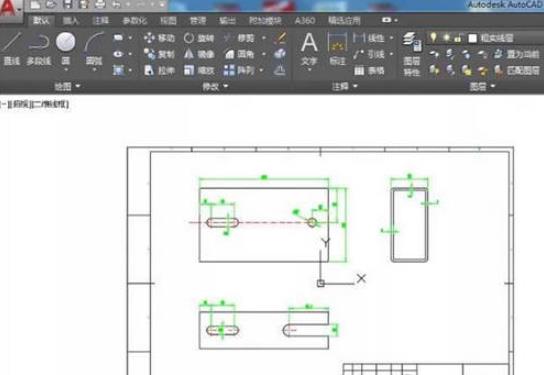The image size is (544, 375).
Task: Switch to the Insert (插入) ribbon tab
Action: 71,20
